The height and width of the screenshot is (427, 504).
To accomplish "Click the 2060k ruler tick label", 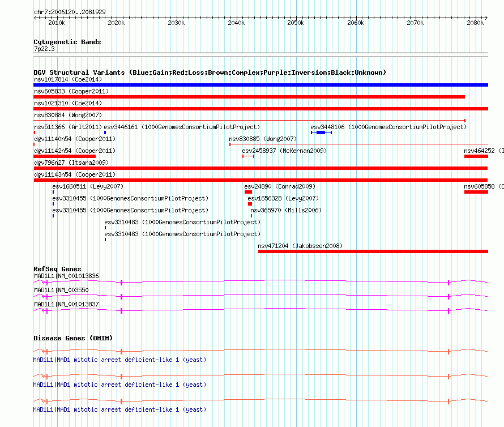I will [356, 23].
